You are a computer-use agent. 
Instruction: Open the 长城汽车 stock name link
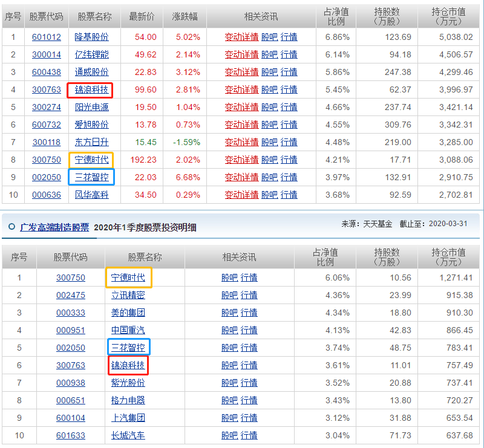(128, 436)
